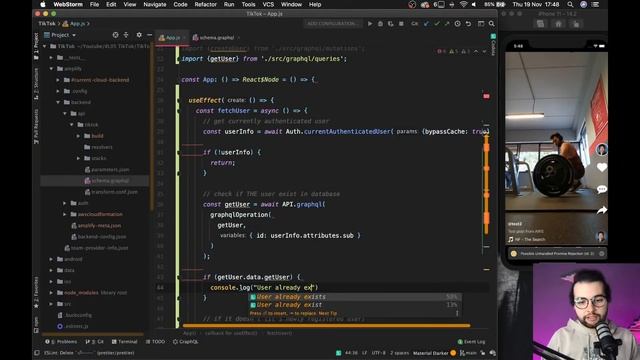Open the TODO tool window

(156, 342)
